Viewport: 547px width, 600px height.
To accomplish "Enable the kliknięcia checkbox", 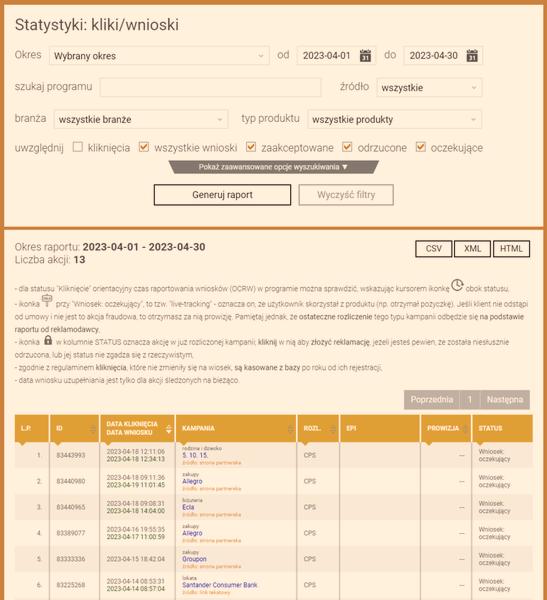I will [78, 147].
